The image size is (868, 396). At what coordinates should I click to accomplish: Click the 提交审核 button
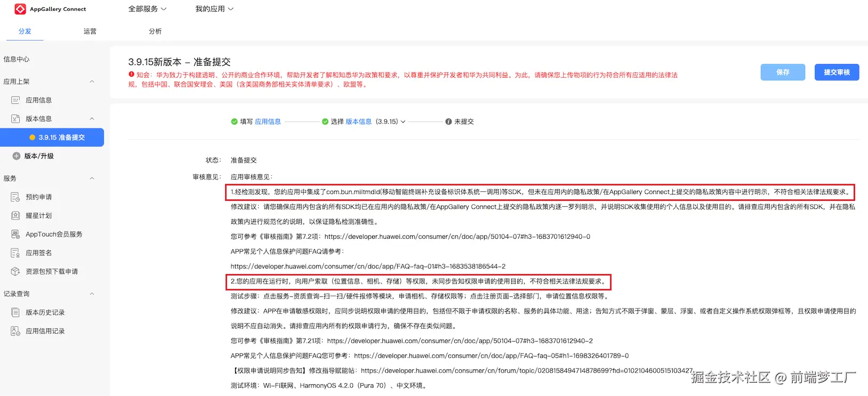pos(837,72)
